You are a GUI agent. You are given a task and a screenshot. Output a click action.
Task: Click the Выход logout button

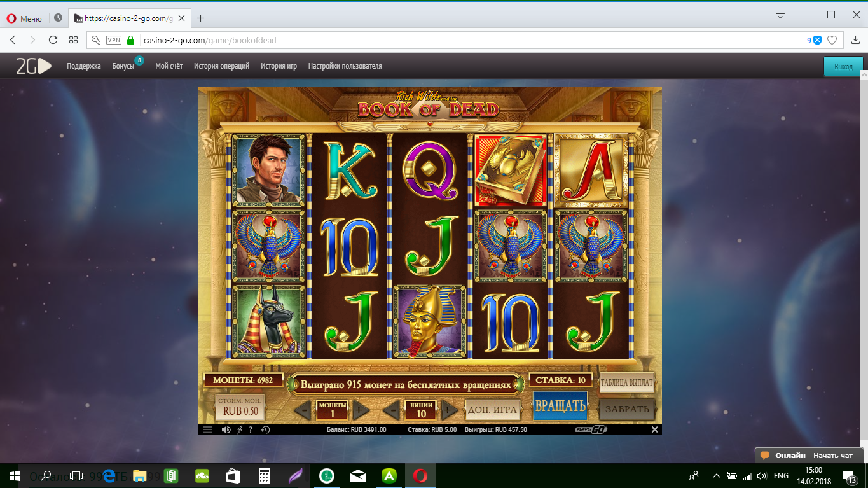pos(843,66)
